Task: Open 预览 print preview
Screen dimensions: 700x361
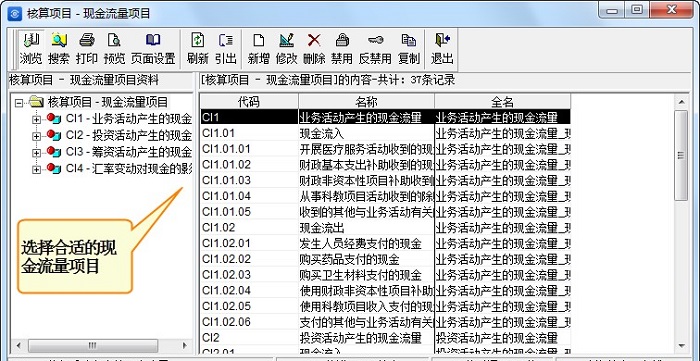Action: [x=114, y=48]
